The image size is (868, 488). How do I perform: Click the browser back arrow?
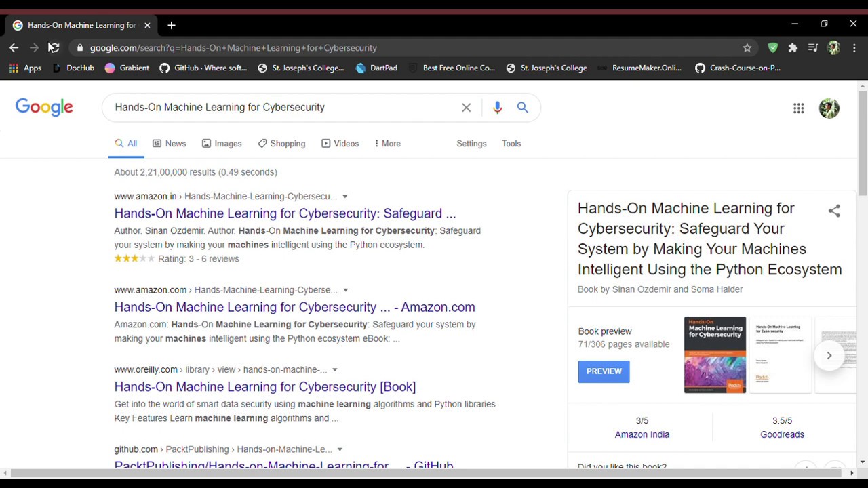[14, 47]
